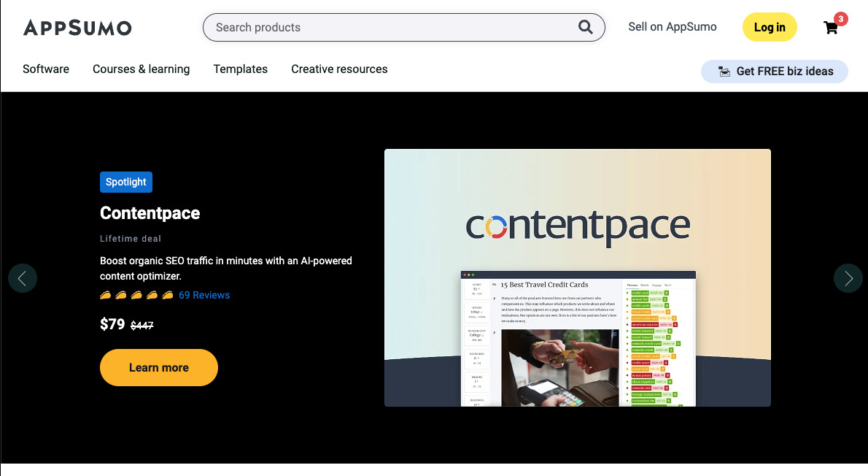Open the Courses & learning menu
868x476 pixels.
click(x=141, y=69)
